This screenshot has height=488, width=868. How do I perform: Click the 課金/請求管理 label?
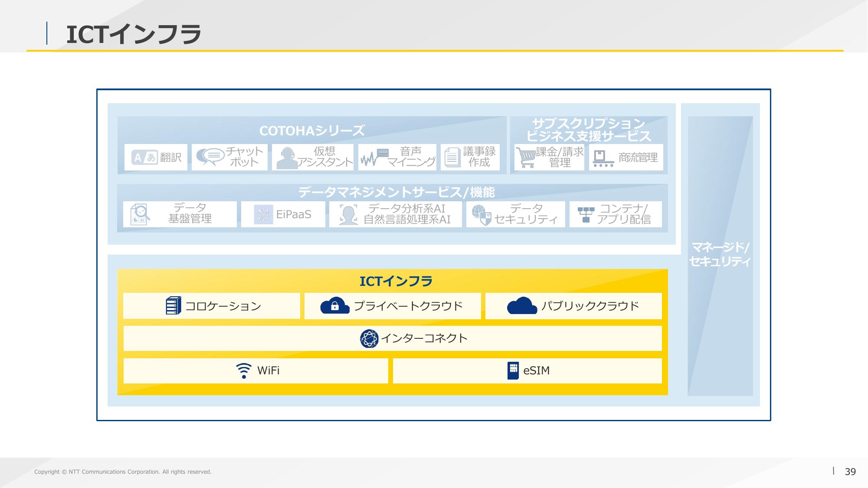(x=560, y=157)
